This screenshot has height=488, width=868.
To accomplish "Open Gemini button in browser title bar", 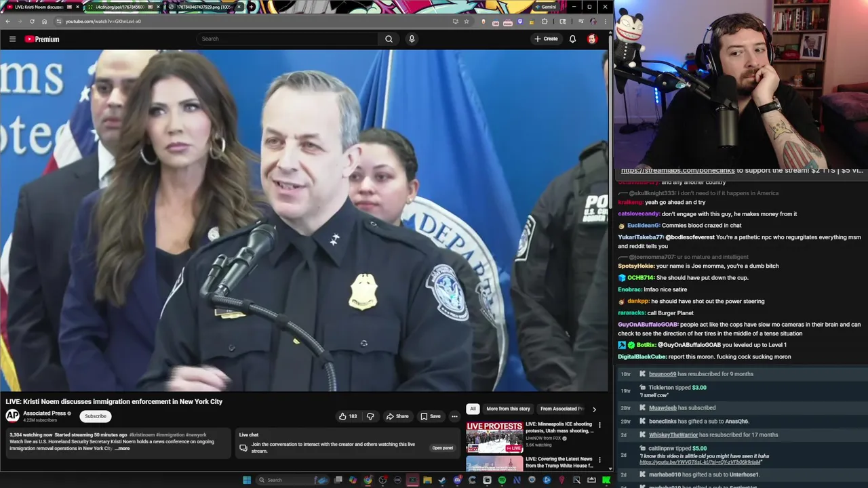I will 546,7.
